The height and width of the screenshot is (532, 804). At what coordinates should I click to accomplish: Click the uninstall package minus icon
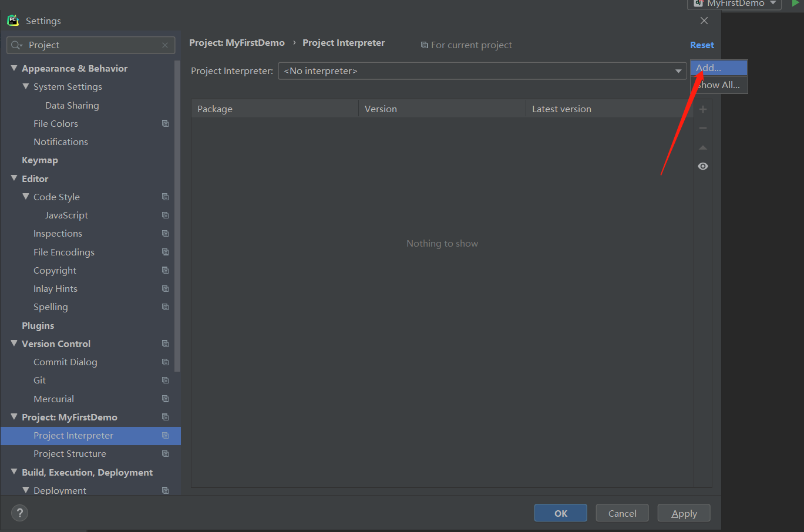coord(703,128)
